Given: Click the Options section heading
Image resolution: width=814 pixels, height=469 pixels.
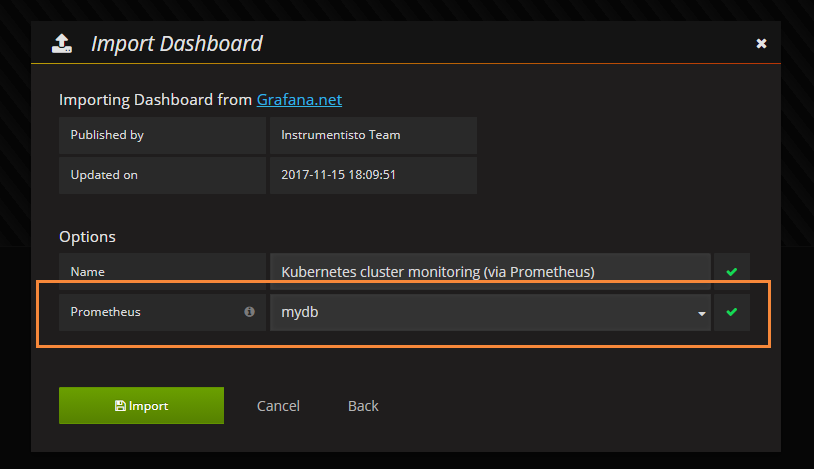Looking at the screenshot, I should click(x=87, y=237).
